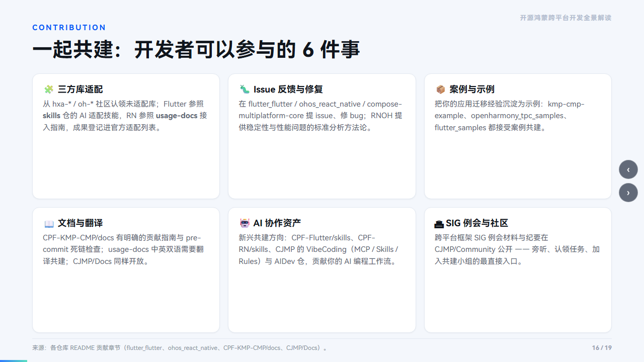Select the 三方库适配 card heading
This screenshot has height=362, width=644.
(80, 89)
